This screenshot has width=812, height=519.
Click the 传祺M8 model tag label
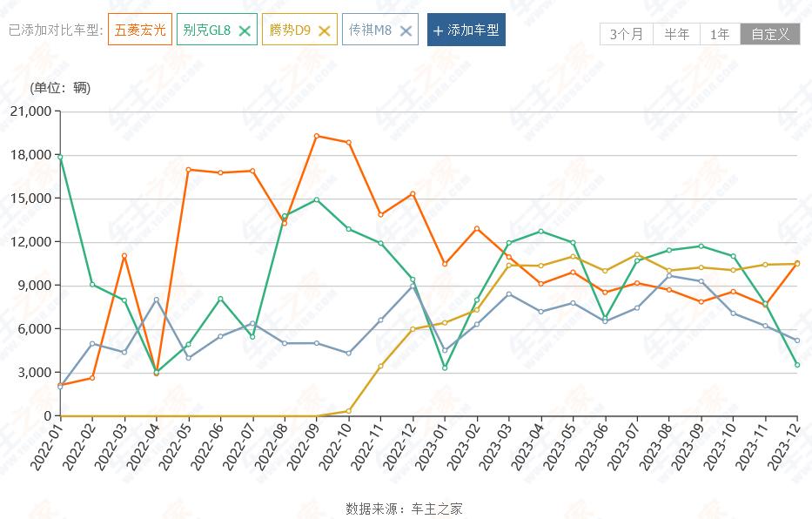click(370, 30)
